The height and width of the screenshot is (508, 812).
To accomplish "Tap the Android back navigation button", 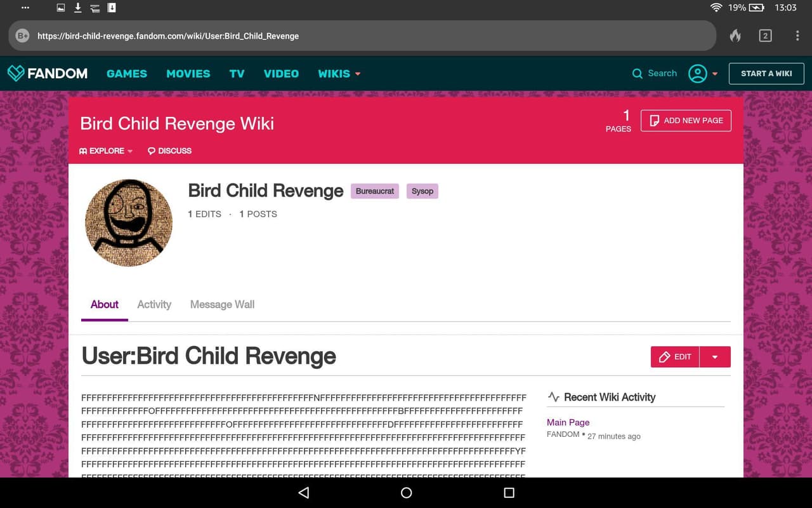I will point(303,493).
